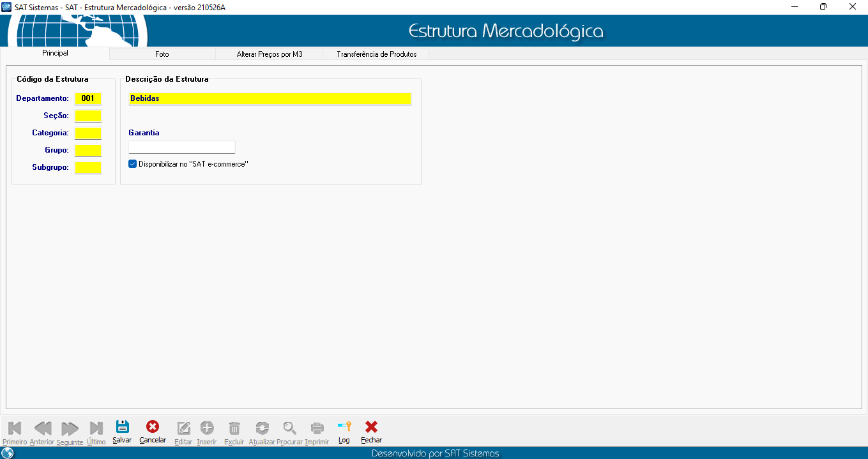Screen dimensions: 868x459
Task: Go to the Primeiro record arrow
Action: [15, 428]
